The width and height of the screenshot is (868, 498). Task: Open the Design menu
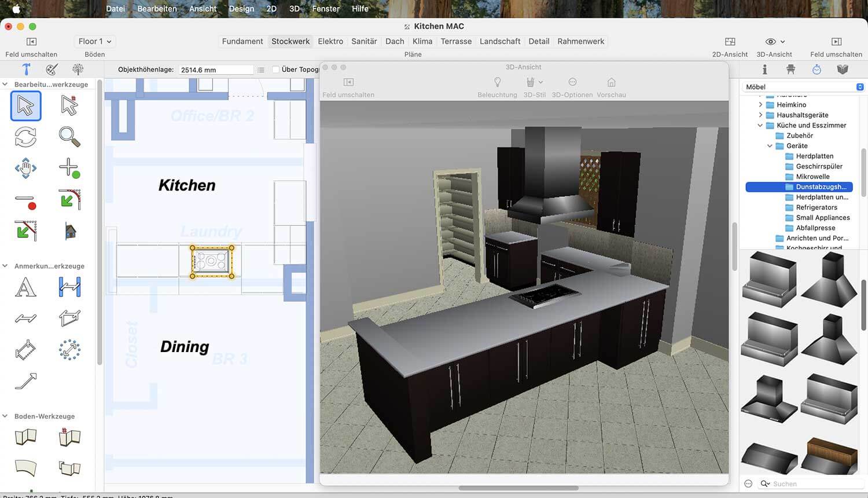(241, 9)
